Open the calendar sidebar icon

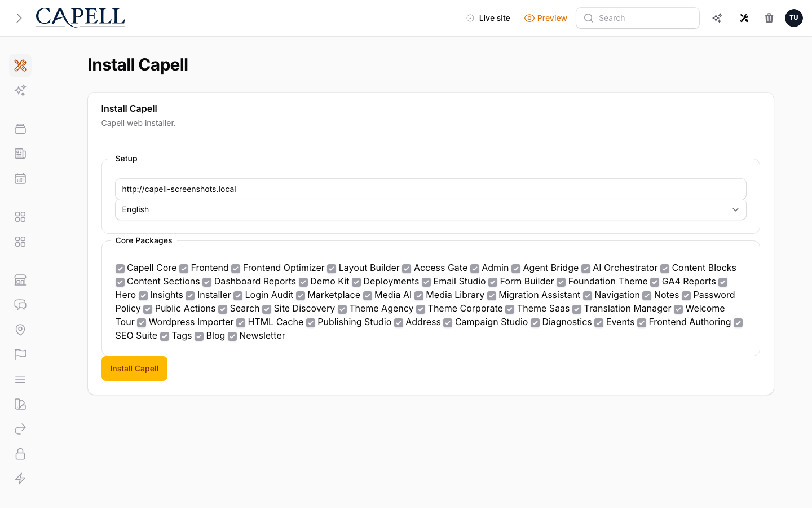(x=20, y=178)
